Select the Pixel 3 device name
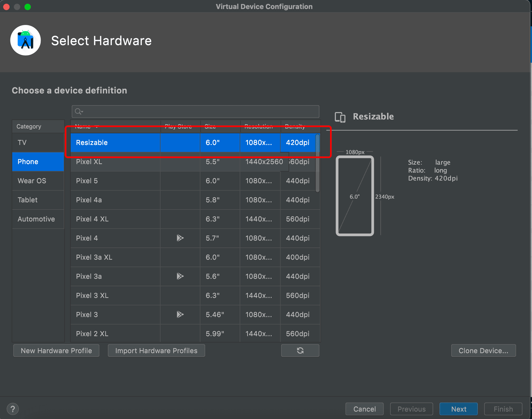Viewport: 532px width, 419px height. pyautogui.click(x=87, y=315)
